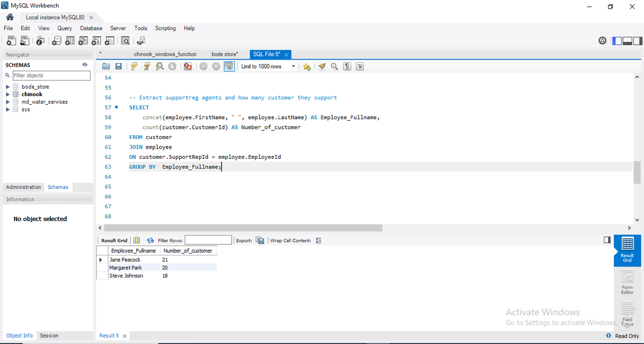Image resolution: width=644 pixels, height=344 pixels.
Task: Open the Database menu
Action: [91, 28]
